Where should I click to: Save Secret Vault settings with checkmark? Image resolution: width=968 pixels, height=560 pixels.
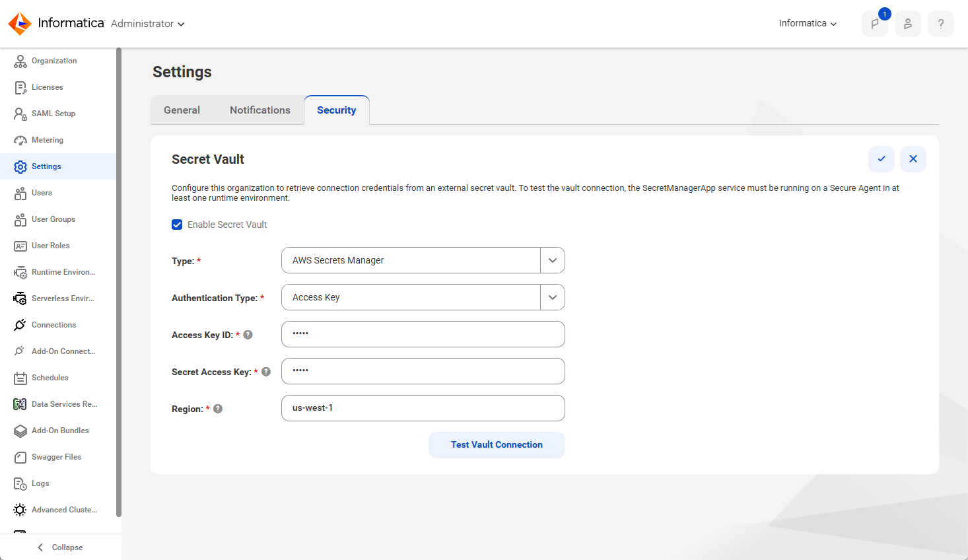point(882,159)
